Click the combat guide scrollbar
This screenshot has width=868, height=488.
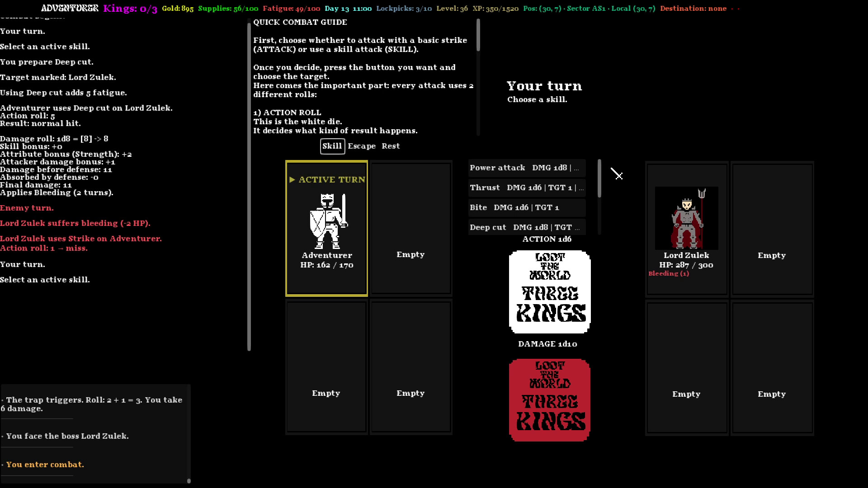(478, 35)
